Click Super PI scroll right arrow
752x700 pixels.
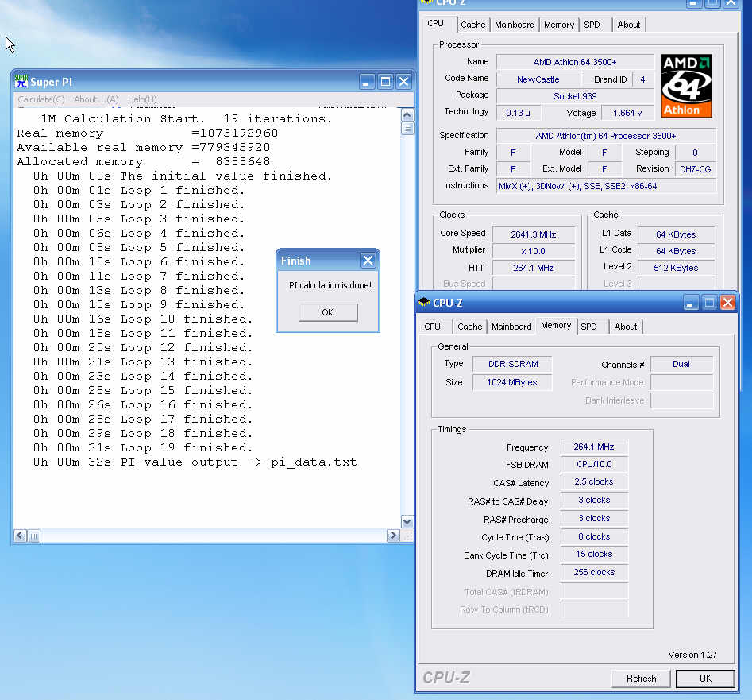(x=393, y=536)
